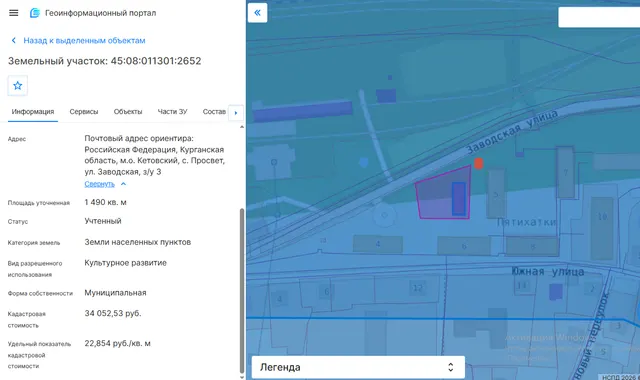
Task: Click the Южная улица map label
Action: pyautogui.click(x=547, y=271)
